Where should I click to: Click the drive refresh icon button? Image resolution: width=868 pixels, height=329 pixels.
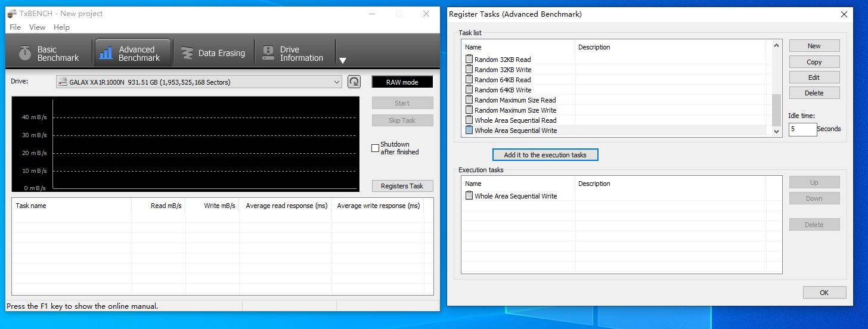tap(354, 82)
